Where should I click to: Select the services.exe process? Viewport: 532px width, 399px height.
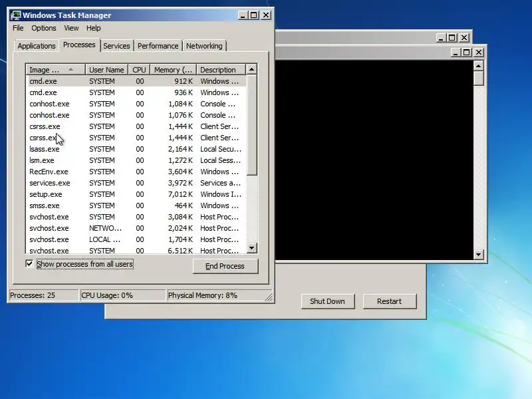click(136, 183)
